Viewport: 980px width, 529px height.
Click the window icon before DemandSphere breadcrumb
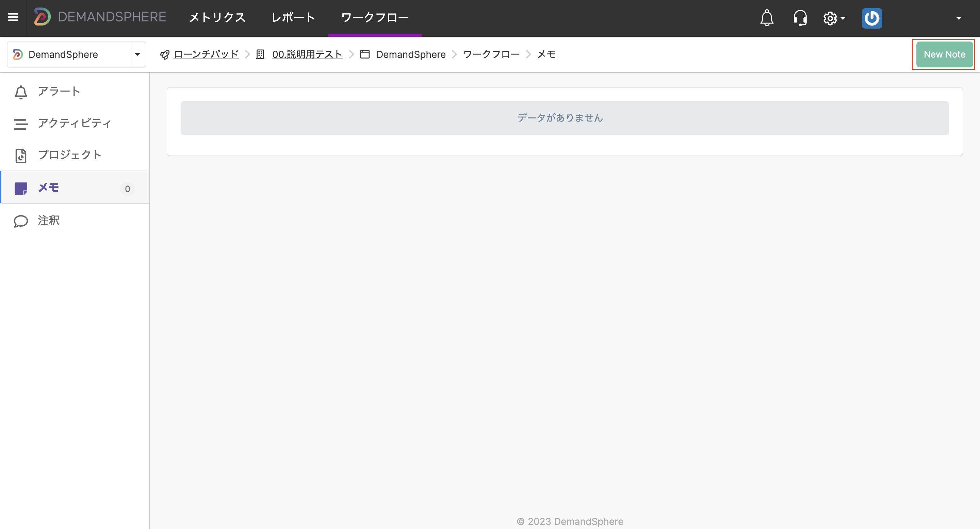pos(364,54)
